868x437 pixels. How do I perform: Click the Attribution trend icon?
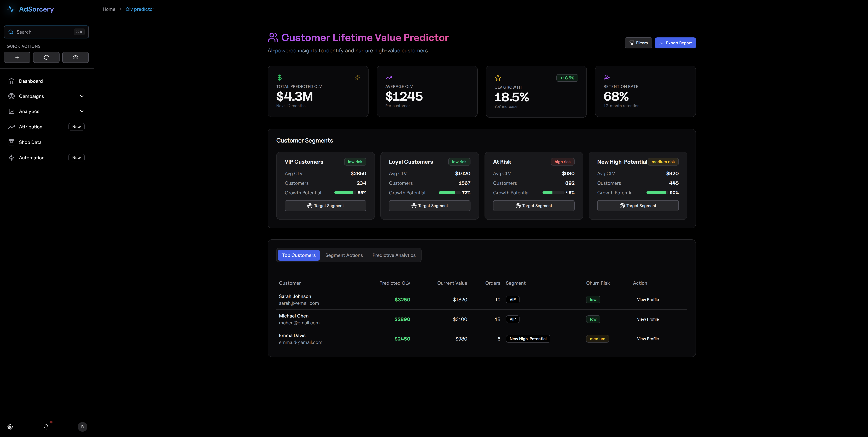tap(11, 127)
